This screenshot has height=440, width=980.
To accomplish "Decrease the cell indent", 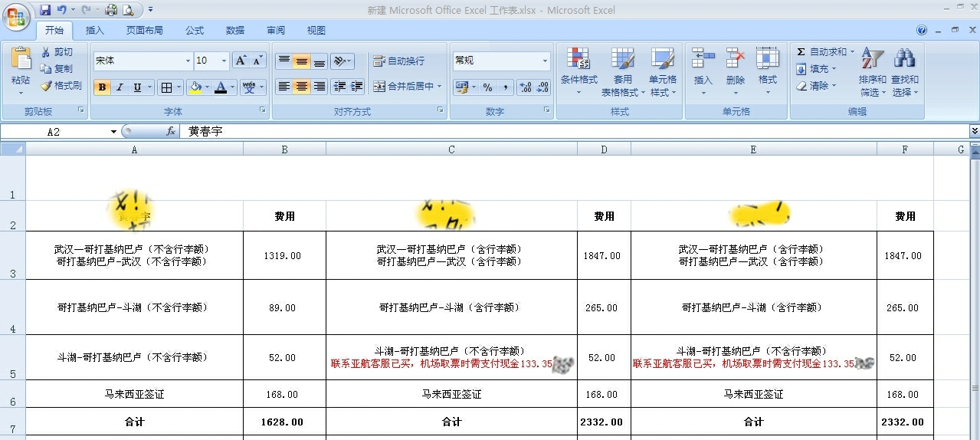I will 339,87.
